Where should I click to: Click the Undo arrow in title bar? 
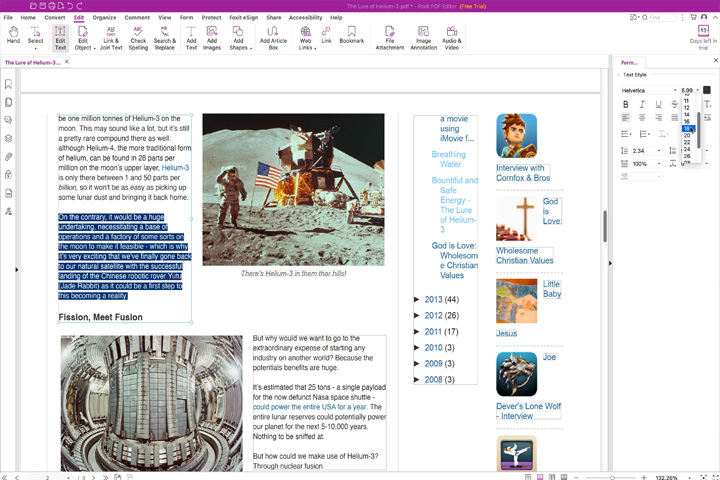70,6
